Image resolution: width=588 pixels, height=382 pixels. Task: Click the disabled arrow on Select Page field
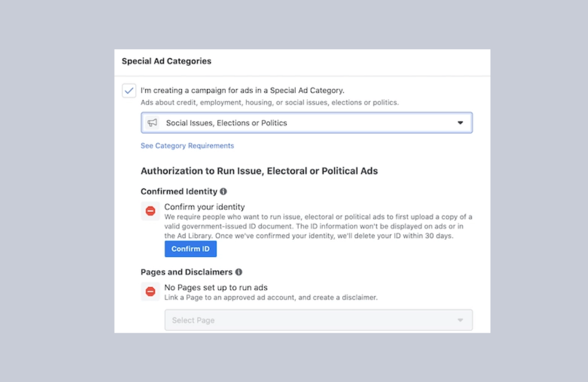462,320
